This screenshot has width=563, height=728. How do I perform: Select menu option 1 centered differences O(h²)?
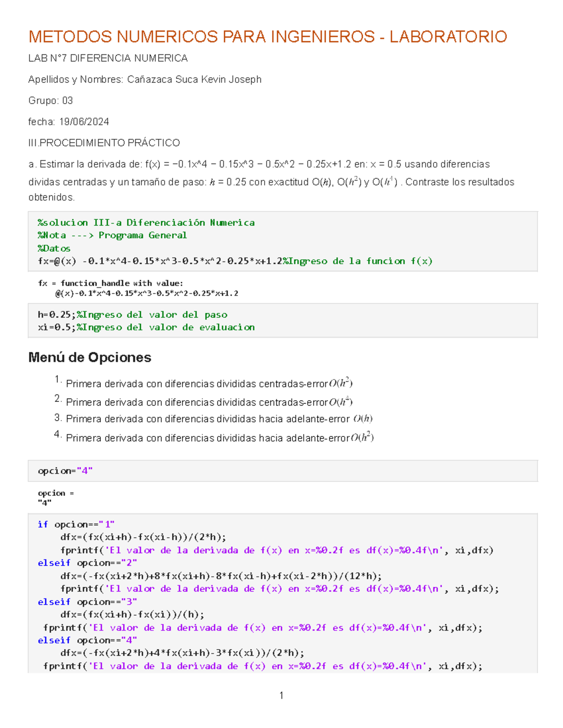click(209, 384)
